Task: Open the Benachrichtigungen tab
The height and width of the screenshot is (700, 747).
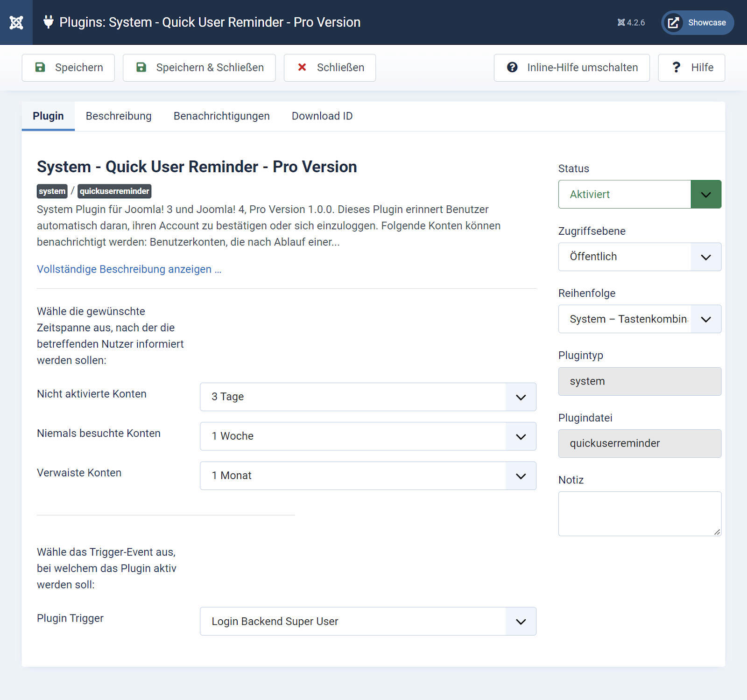Action: (221, 116)
